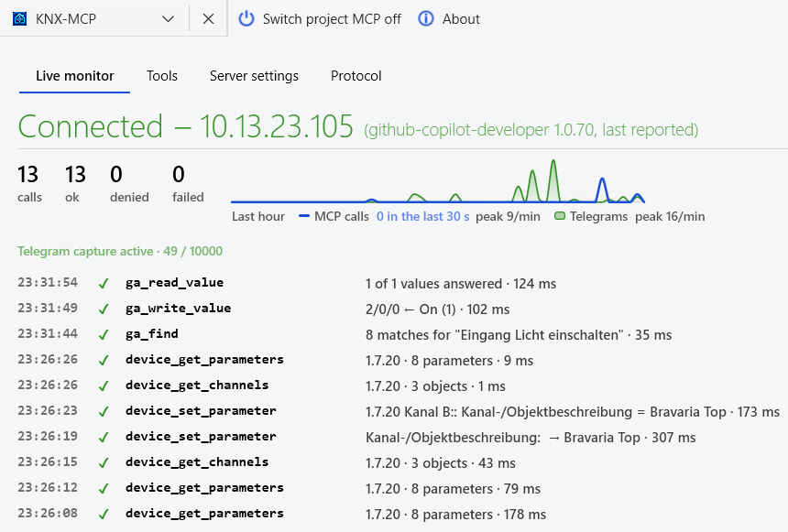Click the '→ Bravaria Top · 307 ms' result
The height and width of the screenshot is (532, 788).
(x=531, y=438)
